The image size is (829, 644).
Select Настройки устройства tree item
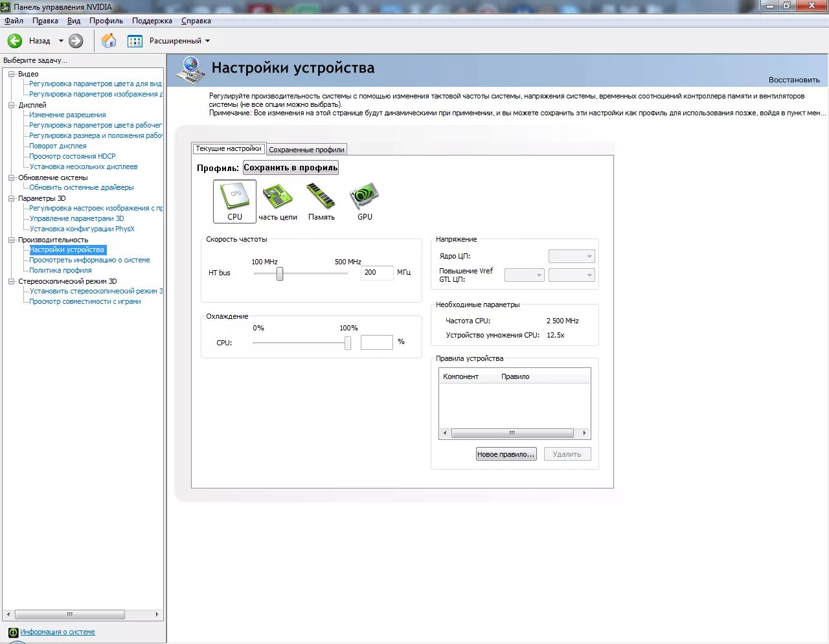coord(67,249)
